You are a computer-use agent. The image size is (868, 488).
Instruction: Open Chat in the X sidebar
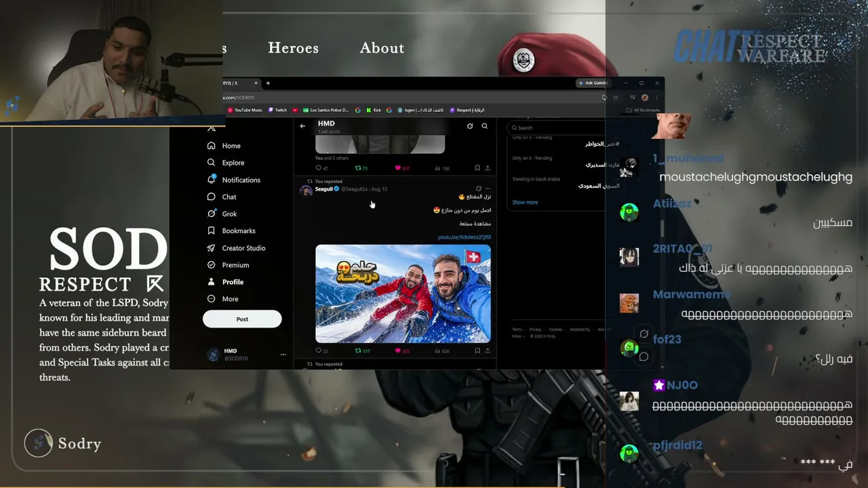[x=222, y=197]
